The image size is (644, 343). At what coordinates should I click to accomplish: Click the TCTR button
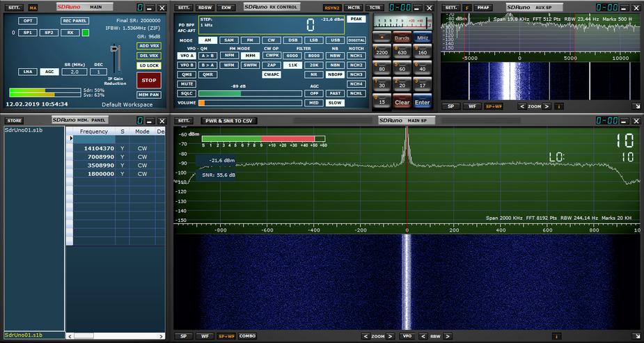tap(374, 8)
